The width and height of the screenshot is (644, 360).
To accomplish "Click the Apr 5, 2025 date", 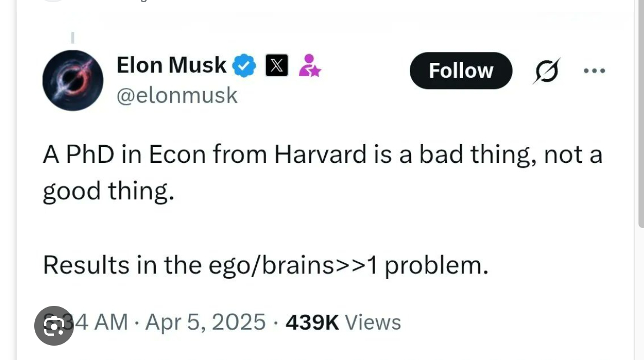I will click(205, 322).
